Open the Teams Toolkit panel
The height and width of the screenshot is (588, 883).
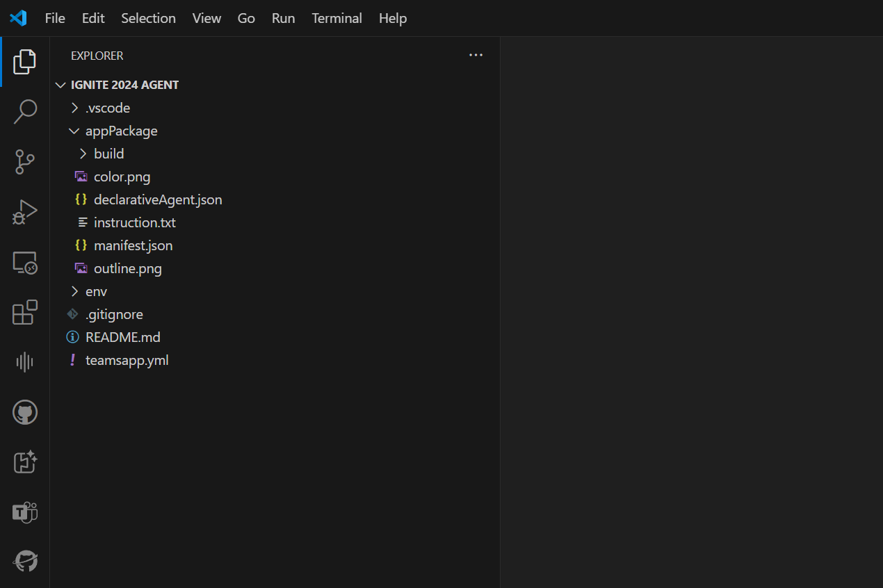(x=24, y=512)
